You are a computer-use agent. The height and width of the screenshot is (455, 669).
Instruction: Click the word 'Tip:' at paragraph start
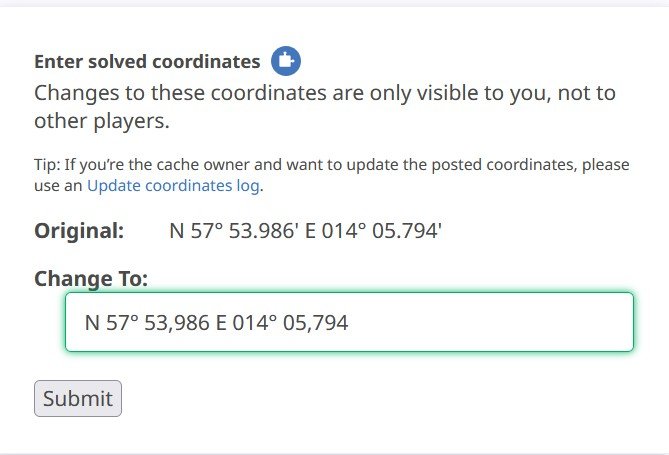[x=47, y=164]
